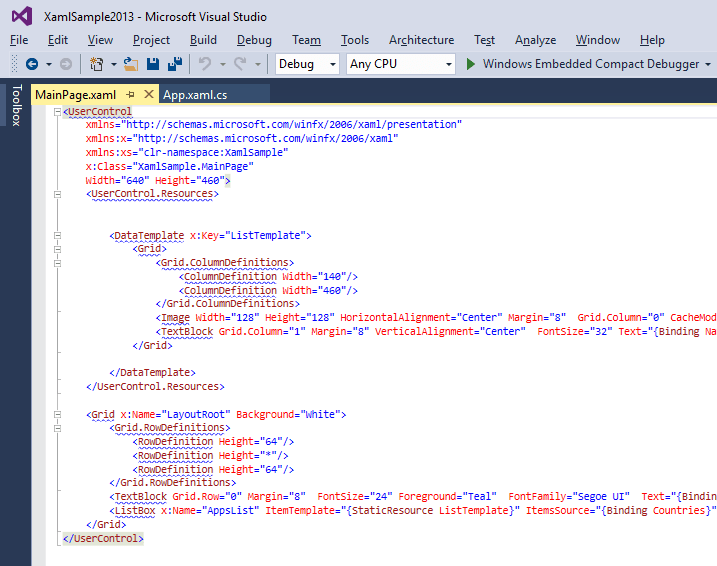The width and height of the screenshot is (717, 566).
Task: Navigate backward with the back arrow
Action: 32,64
